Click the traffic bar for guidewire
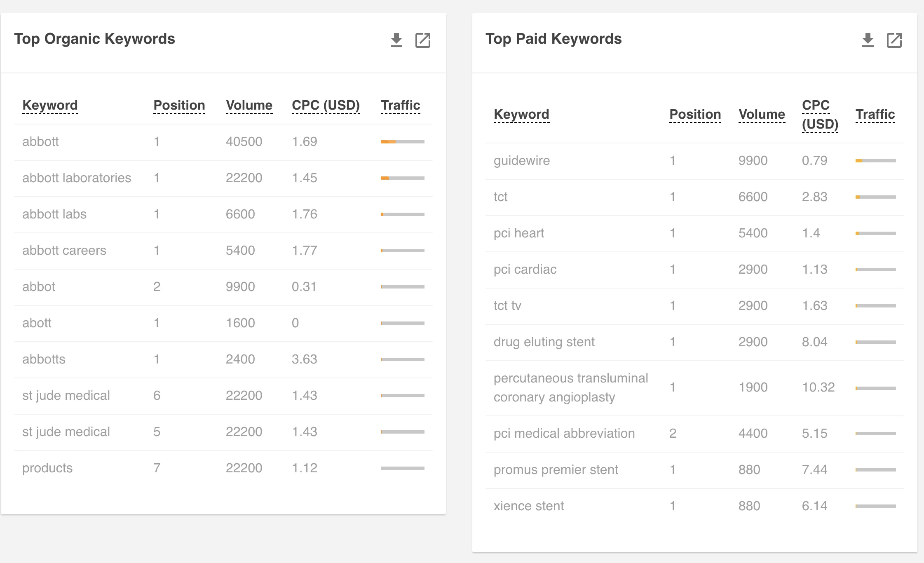Viewport: 924px width, 563px height. click(876, 161)
